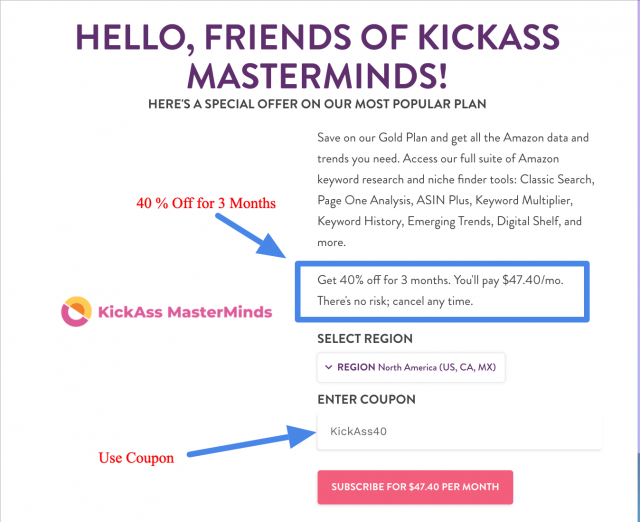Viewport: 640px width, 522px height.
Task: Click the red "Use Coupon" annotation
Action: click(x=136, y=458)
